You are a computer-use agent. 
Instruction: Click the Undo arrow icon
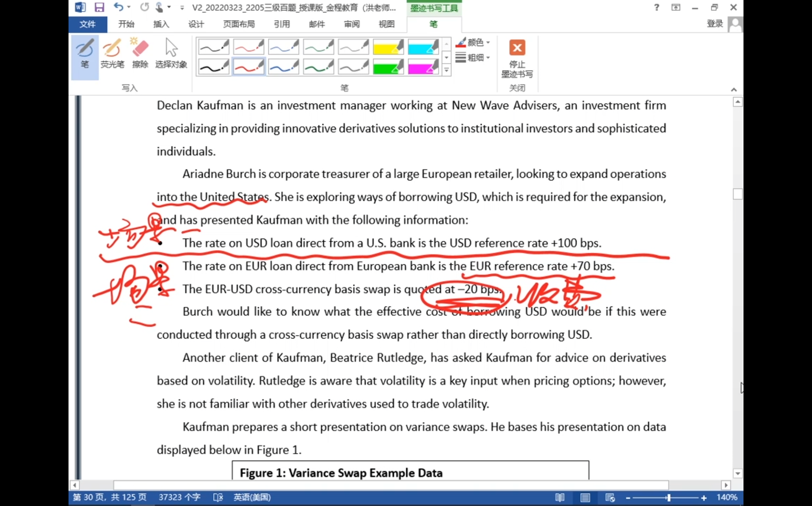[x=118, y=7]
